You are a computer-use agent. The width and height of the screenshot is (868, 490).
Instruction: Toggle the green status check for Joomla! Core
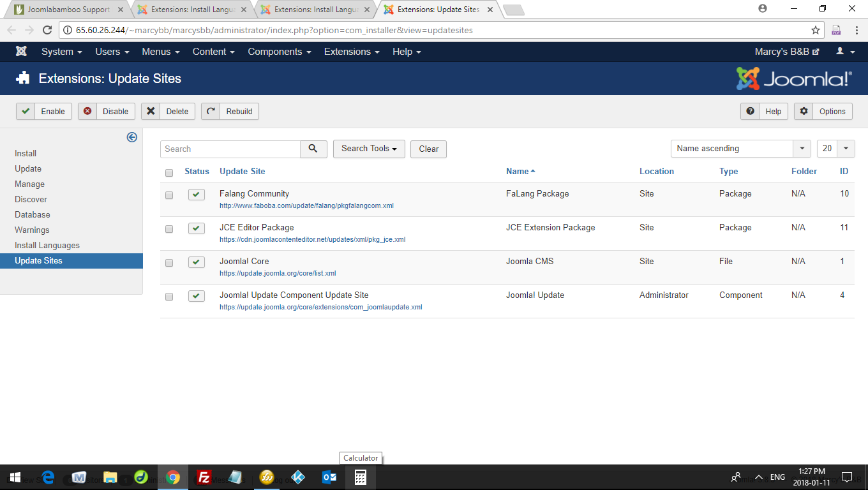click(x=197, y=262)
